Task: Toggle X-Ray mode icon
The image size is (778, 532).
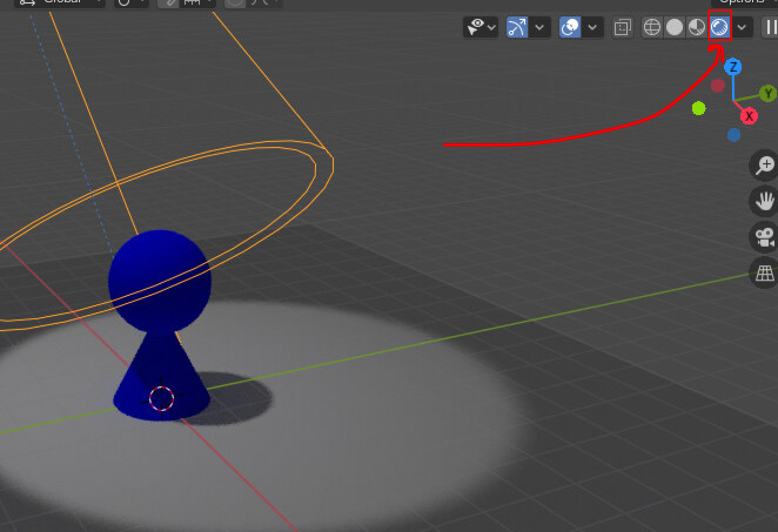Action: pos(622,27)
